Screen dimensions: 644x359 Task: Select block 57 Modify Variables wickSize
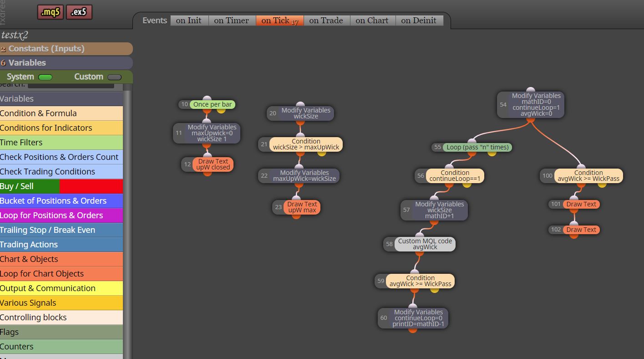click(x=434, y=210)
